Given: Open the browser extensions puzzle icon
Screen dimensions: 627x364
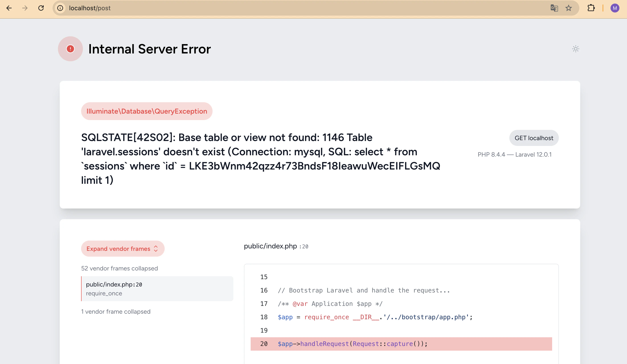Looking at the screenshot, I should (591, 8).
